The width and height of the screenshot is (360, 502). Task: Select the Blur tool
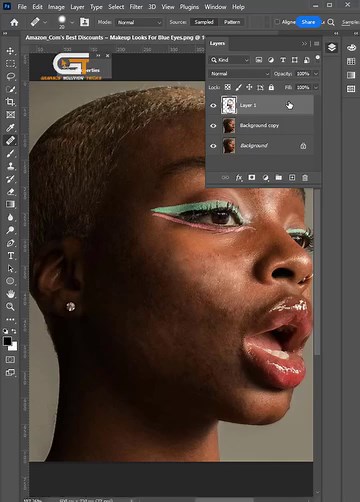tap(10, 217)
